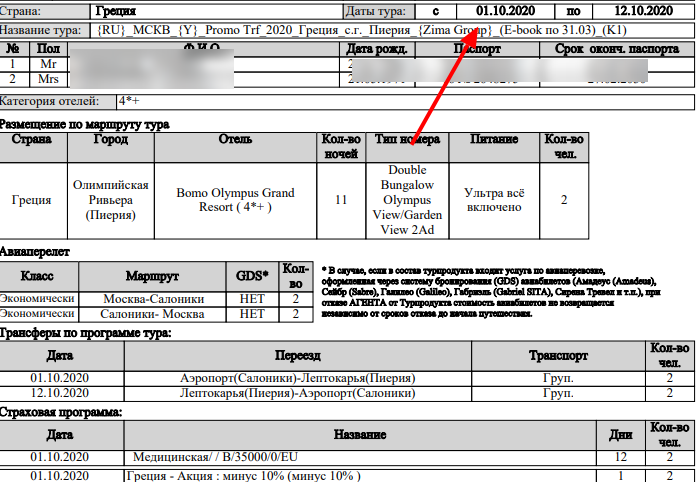Click the "Город" column header

click(110, 139)
